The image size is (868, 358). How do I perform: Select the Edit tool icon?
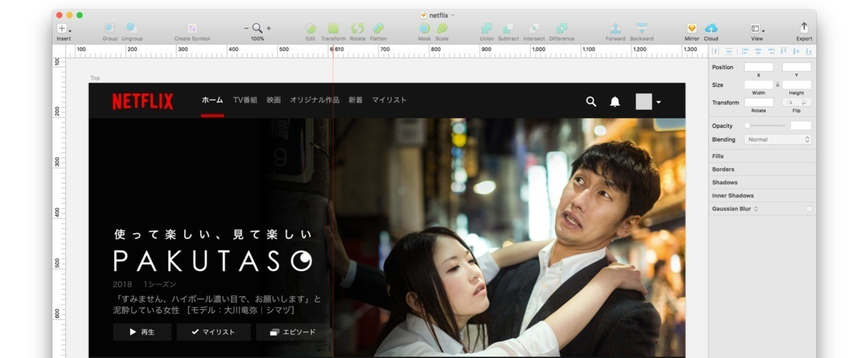point(311,28)
